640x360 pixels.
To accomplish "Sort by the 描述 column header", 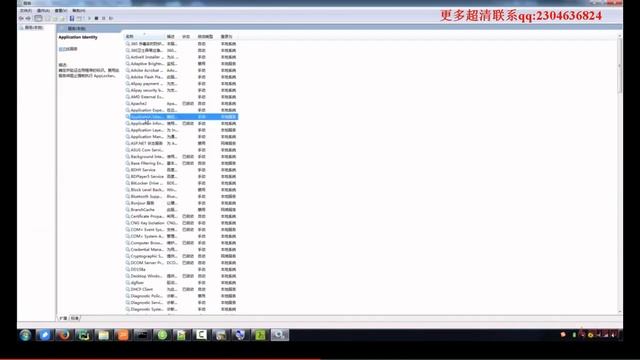I will point(173,36).
